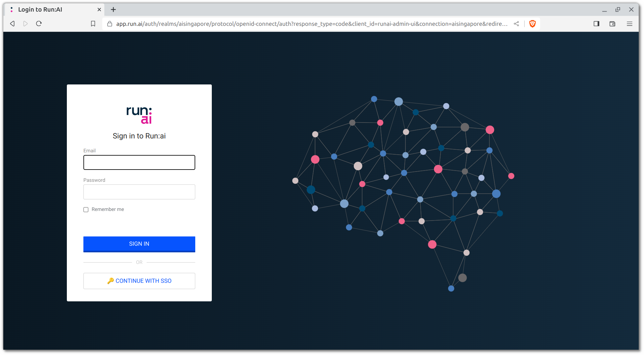Click the 'Password' field label
This screenshot has width=644, height=355.
(x=94, y=180)
